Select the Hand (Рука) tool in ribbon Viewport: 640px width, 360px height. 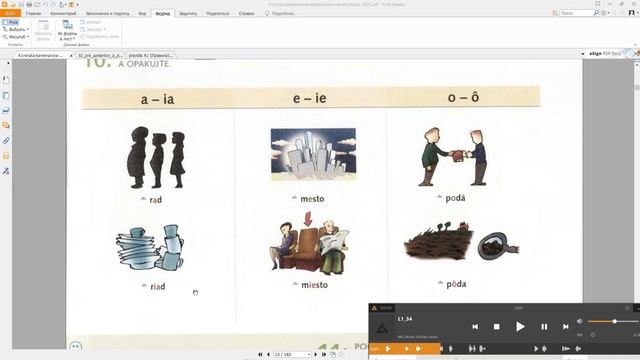[10, 22]
